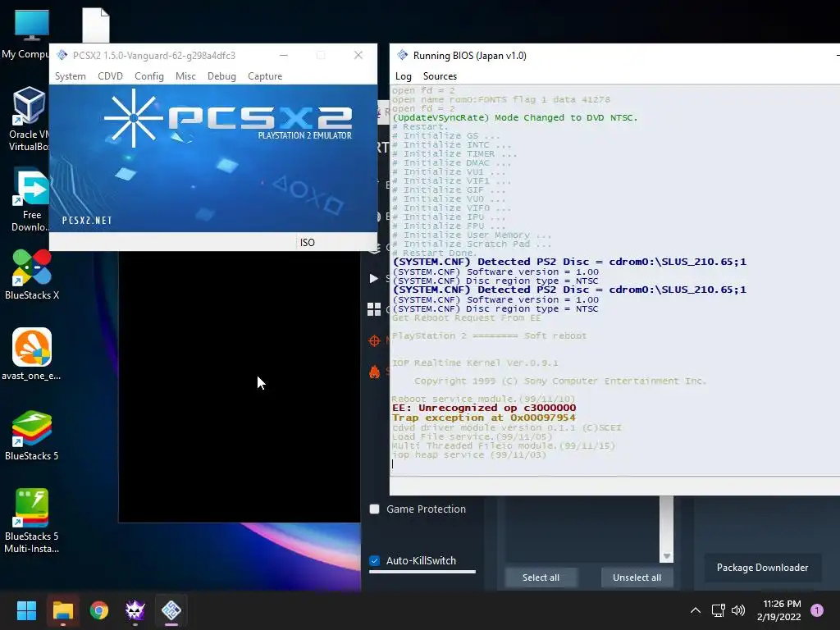Click the 'EE: Unrecognized op c3000000' log line

tap(484, 408)
